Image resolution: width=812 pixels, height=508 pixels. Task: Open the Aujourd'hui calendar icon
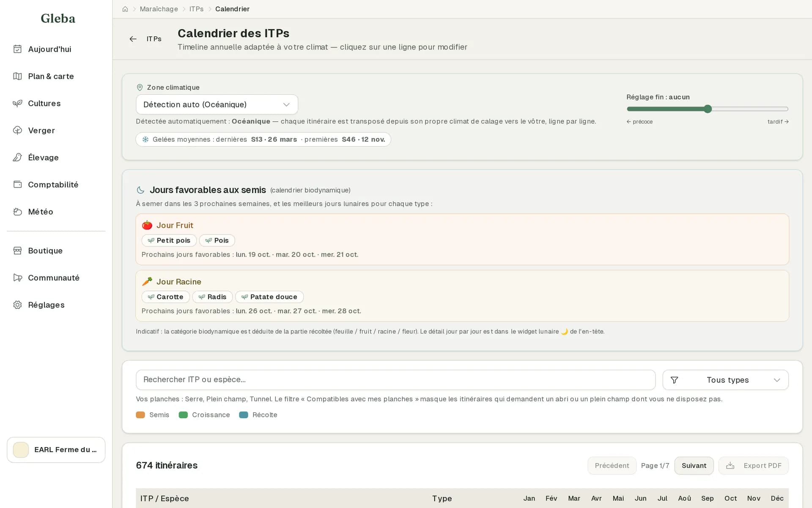click(17, 49)
